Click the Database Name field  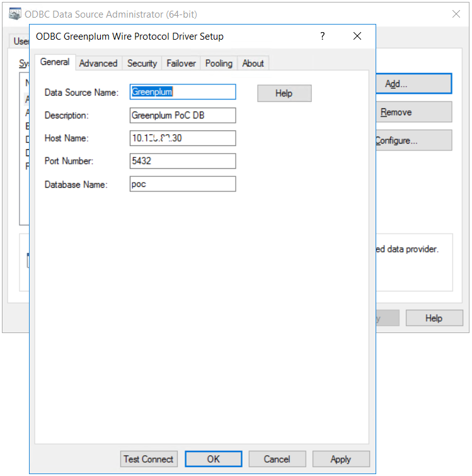pyautogui.click(x=183, y=184)
